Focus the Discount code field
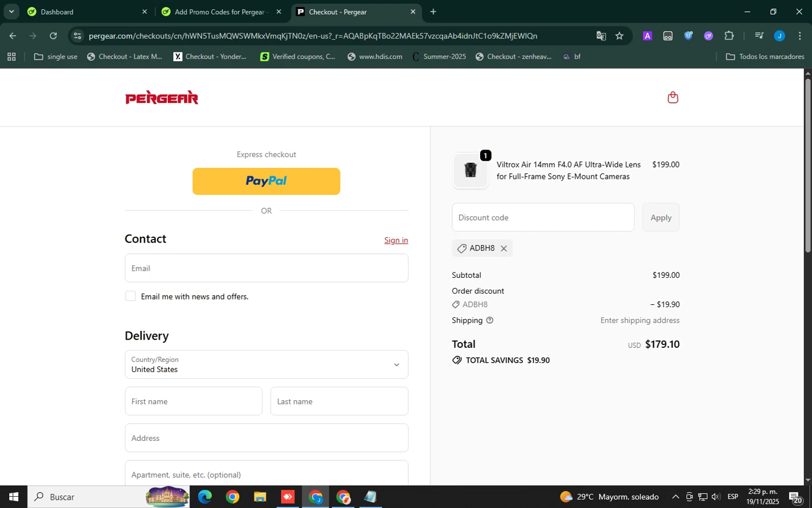This screenshot has width=812, height=508. (543, 218)
